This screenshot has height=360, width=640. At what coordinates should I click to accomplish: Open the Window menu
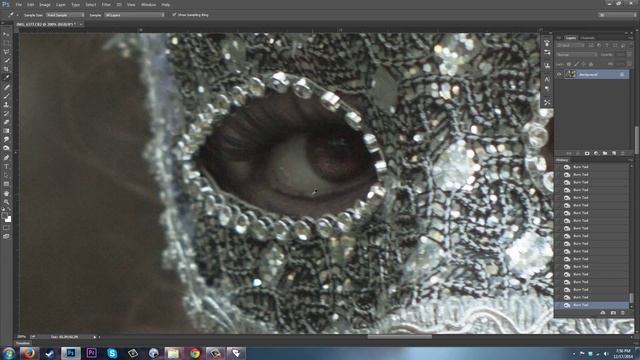coord(148,4)
